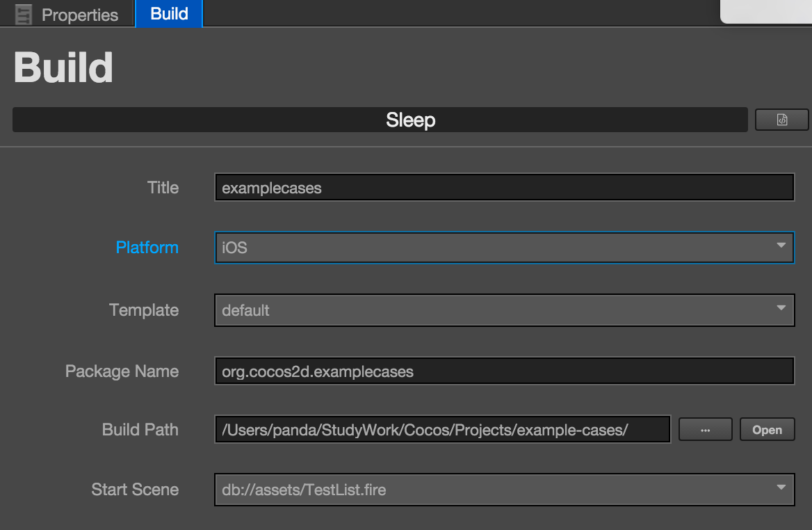Click the Sleep progress bar
The width and height of the screenshot is (812, 530).
click(x=380, y=120)
